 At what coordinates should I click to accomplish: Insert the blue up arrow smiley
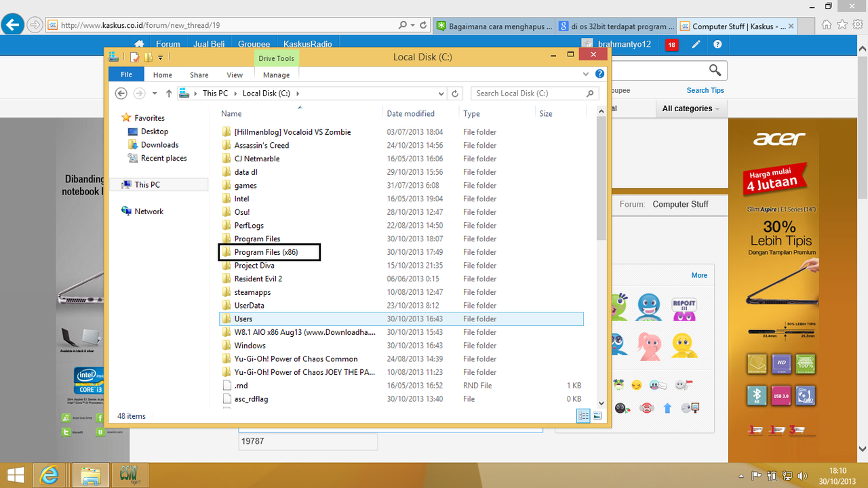tap(667, 408)
